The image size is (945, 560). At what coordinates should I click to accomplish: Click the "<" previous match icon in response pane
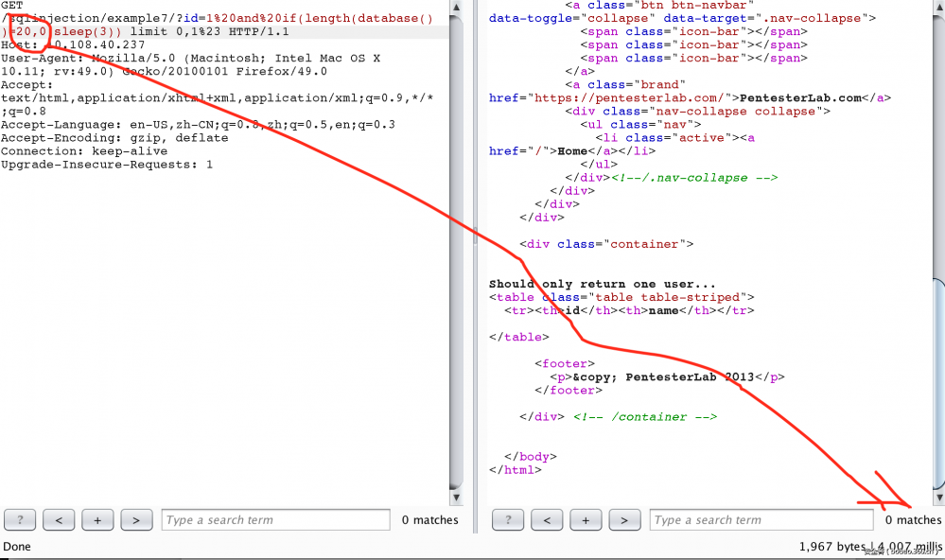(547, 519)
